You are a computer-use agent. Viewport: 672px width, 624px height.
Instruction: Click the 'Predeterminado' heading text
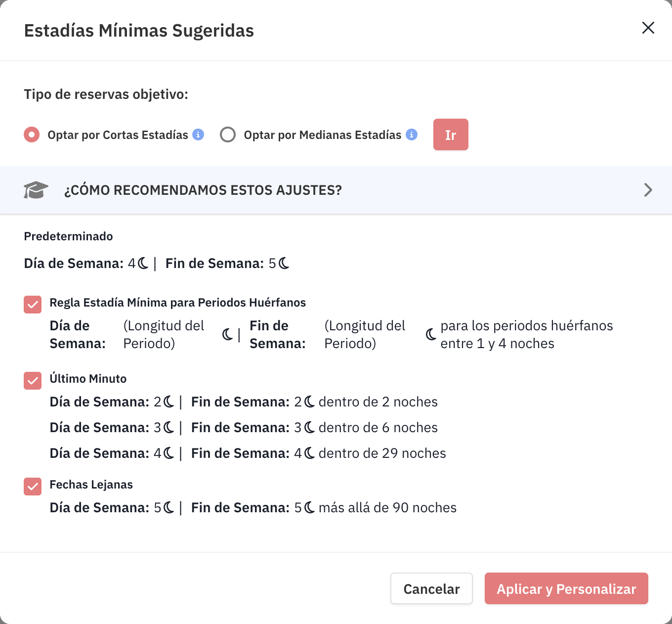tap(68, 236)
